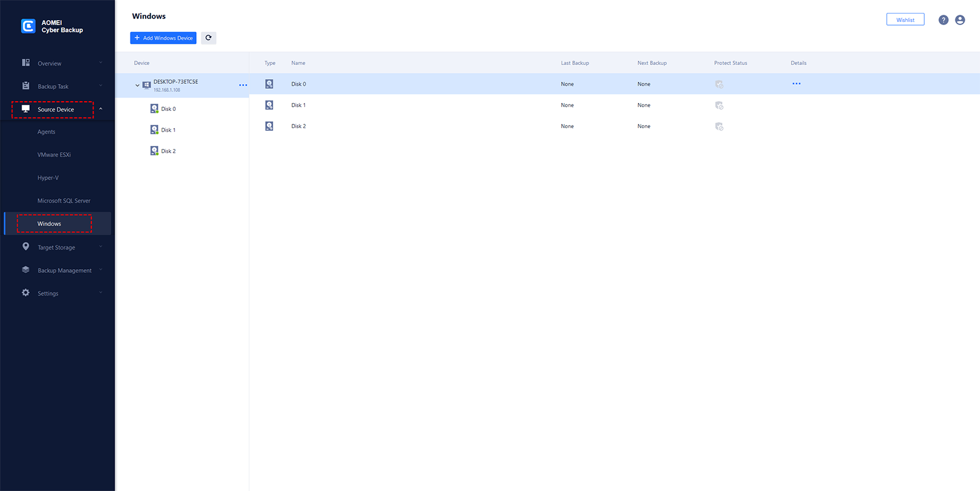The width and height of the screenshot is (980, 491).
Task: Open the user account profile icon
Action: [960, 20]
